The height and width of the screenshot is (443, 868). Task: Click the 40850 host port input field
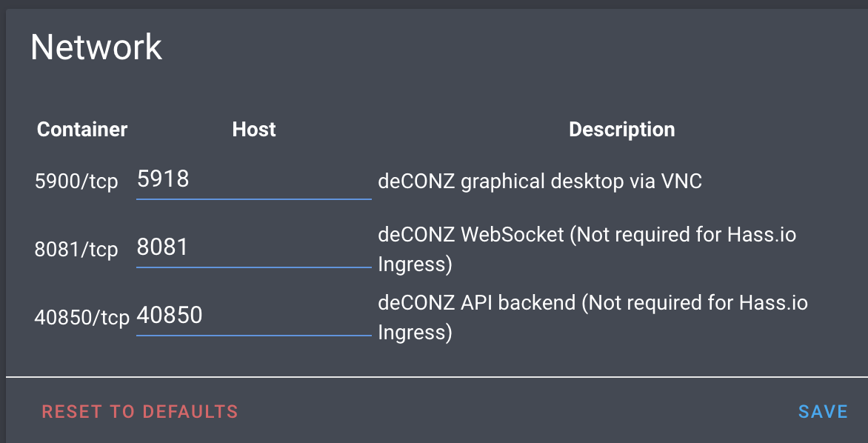(x=252, y=314)
